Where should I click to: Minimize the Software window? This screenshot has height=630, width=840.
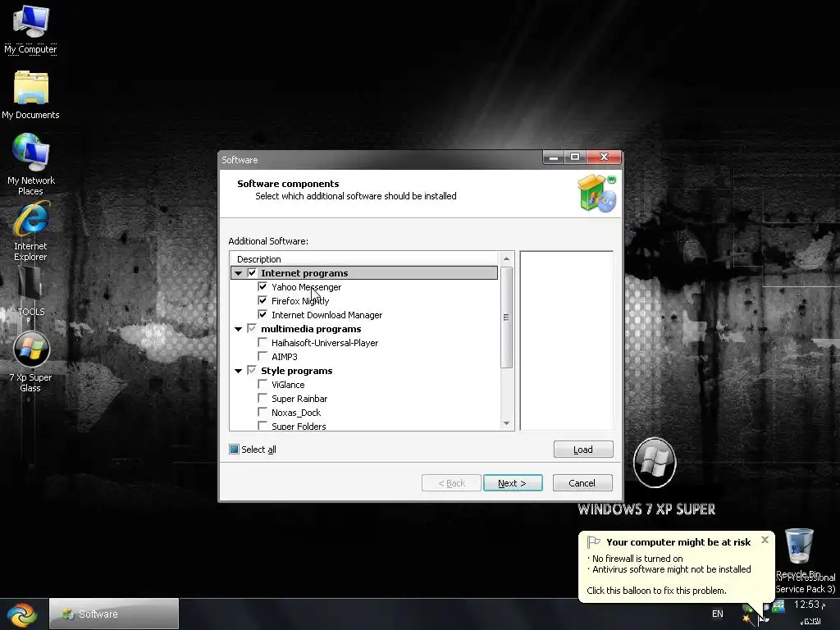(554, 157)
